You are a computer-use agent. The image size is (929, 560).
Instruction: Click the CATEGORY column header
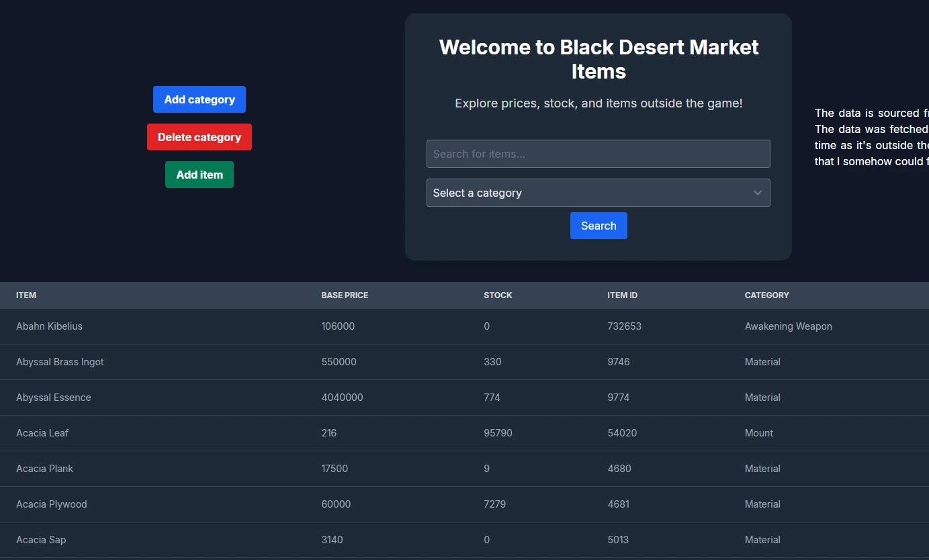pos(766,295)
